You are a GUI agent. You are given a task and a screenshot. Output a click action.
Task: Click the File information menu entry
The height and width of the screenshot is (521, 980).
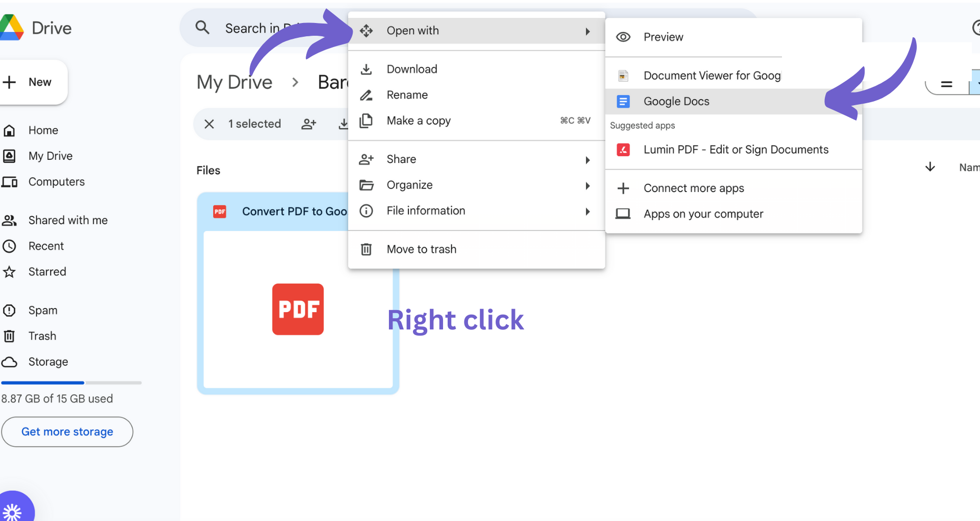point(476,211)
